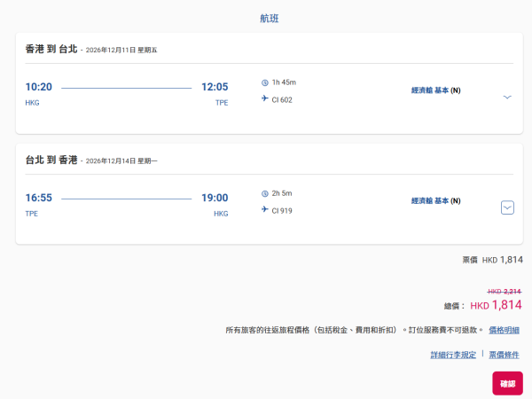Click the 票價 HKD 1,814 fare line
This screenshot has width=532, height=399.
click(x=493, y=260)
